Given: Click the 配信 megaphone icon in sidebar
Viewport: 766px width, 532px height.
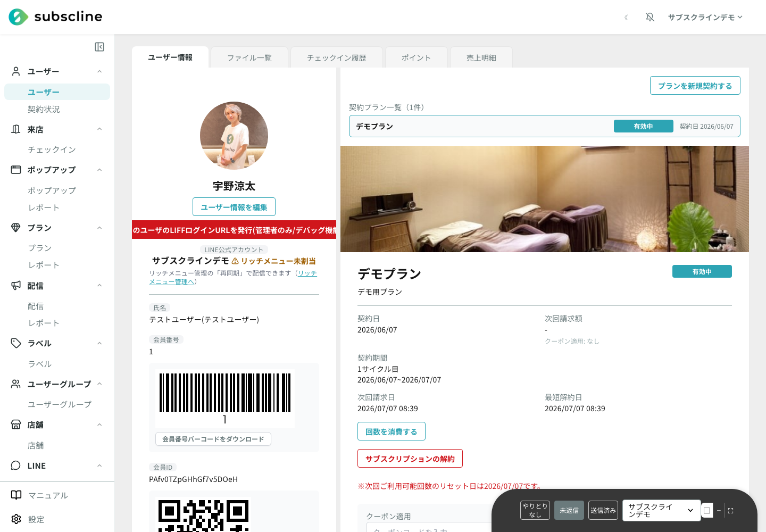Looking at the screenshot, I should (x=16, y=286).
